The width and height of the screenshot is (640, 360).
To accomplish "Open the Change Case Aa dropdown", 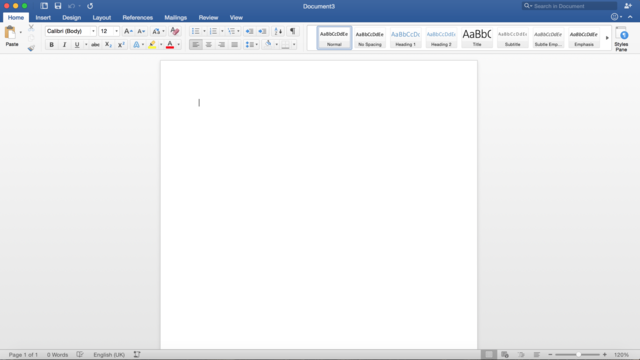I will [158, 31].
